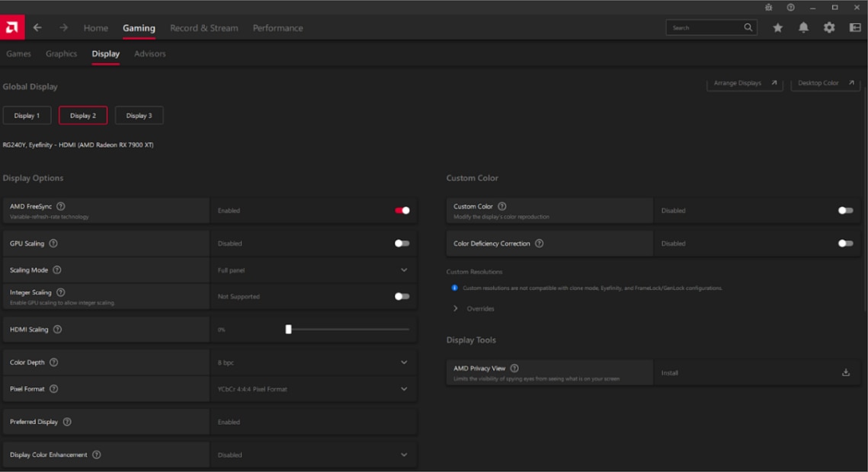Show help for AMD FreeSync
Viewport: 868px width, 472px height.
61,206
